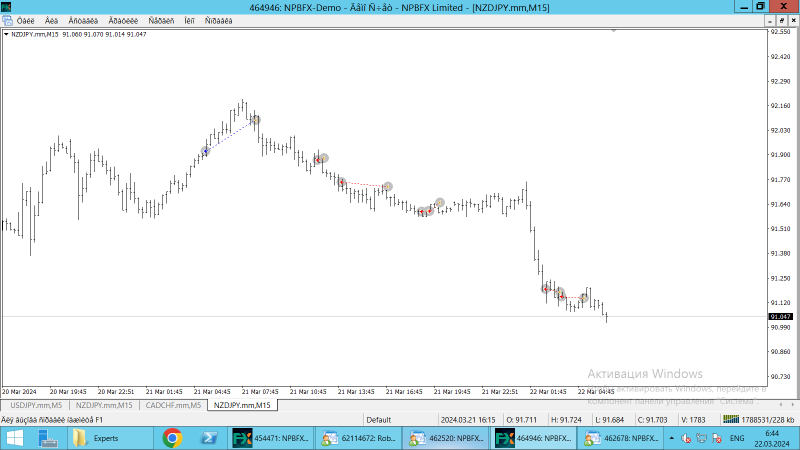
Task: Click the chart shift marker at chart top
Action: coord(614,31)
